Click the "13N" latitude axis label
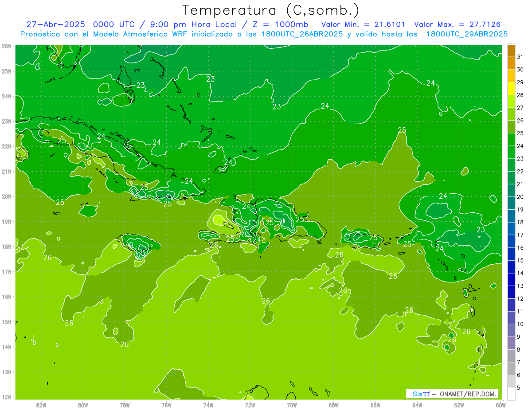Viewport: 532px width, 411px height. pos(7,372)
